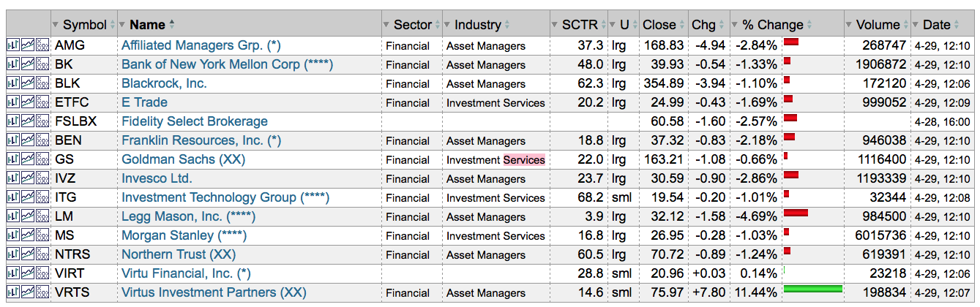Click the line chart icon for FSLBX

(28, 121)
